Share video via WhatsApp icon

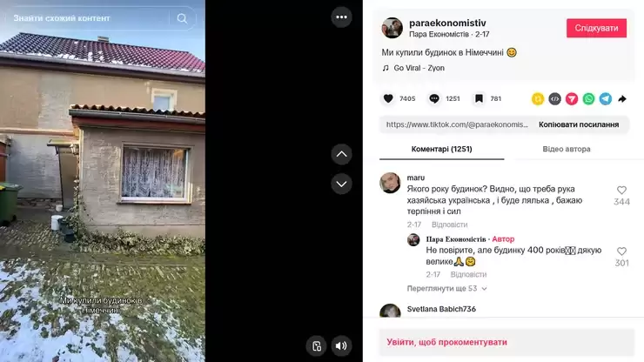coord(588,98)
